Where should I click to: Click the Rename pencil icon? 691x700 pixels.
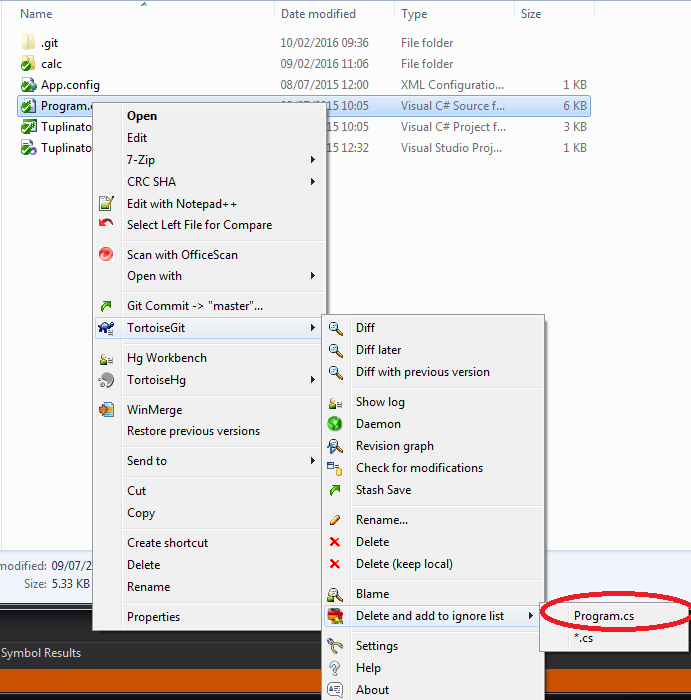(335, 520)
